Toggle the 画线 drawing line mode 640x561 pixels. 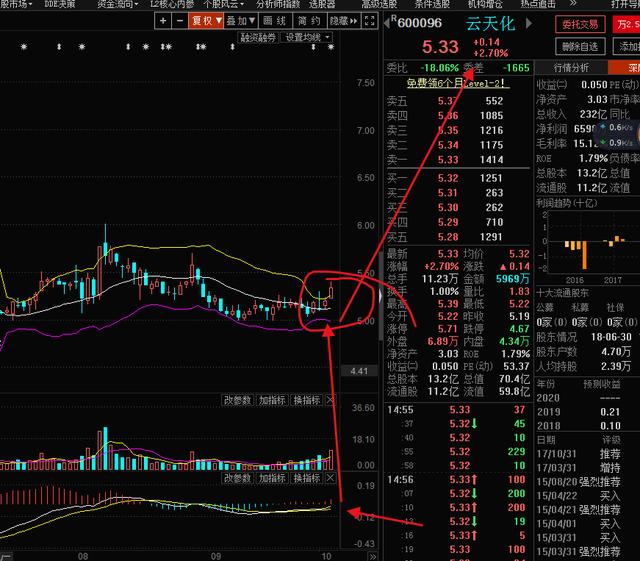tap(274, 20)
